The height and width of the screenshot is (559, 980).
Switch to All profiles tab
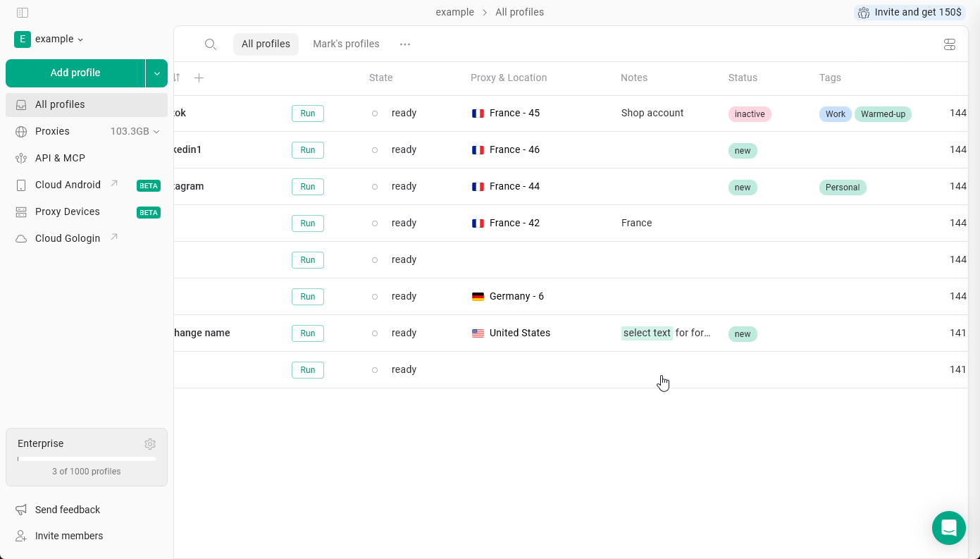(266, 44)
